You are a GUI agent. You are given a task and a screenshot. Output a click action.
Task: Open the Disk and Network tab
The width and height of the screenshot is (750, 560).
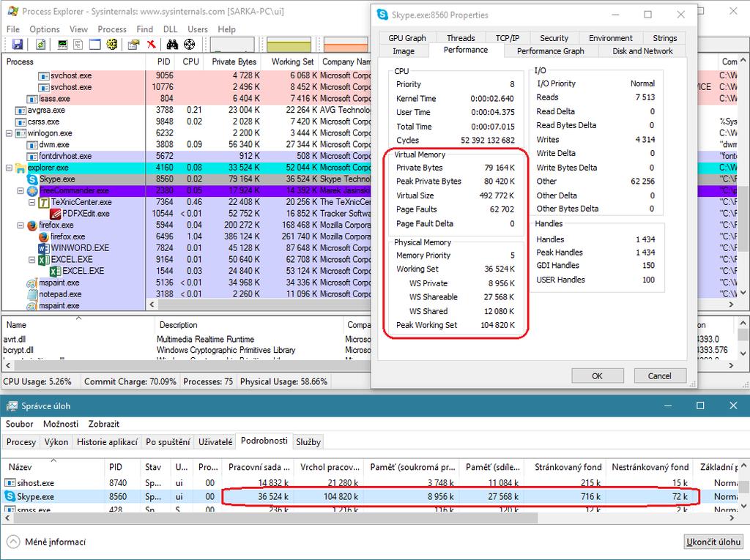[x=642, y=51]
